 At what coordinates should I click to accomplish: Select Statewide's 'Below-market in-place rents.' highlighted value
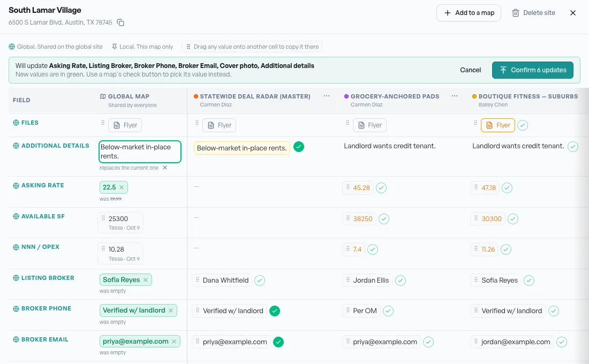coord(242,148)
